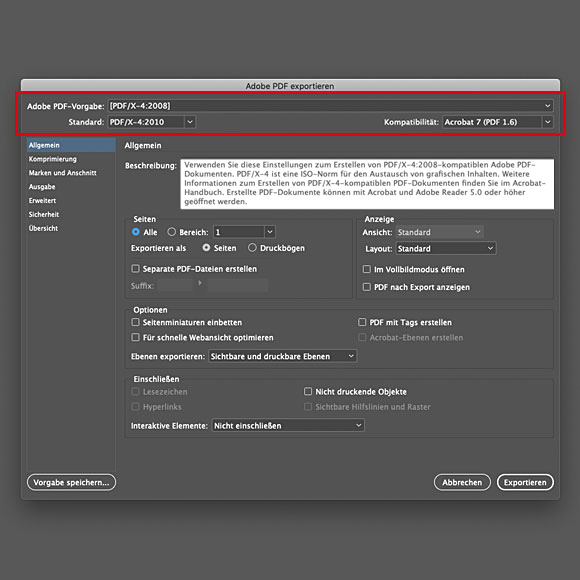This screenshot has height=580, width=580.
Task: Select the Bereich radio button
Action: pyautogui.click(x=171, y=232)
